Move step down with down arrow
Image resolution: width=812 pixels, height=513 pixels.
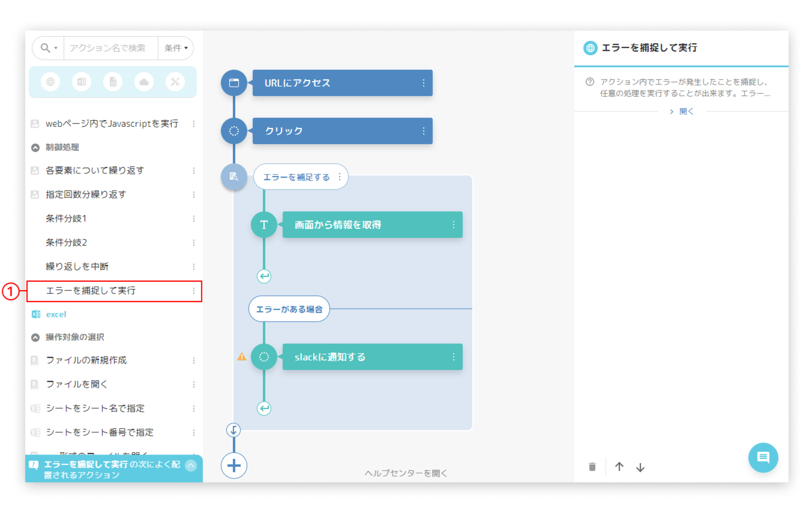pos(640,467)
